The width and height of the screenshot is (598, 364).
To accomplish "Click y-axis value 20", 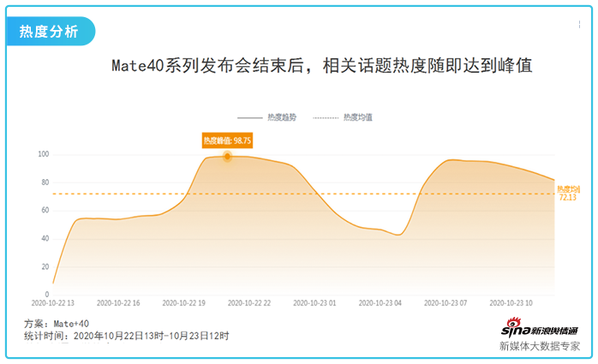I will point(45,266).
